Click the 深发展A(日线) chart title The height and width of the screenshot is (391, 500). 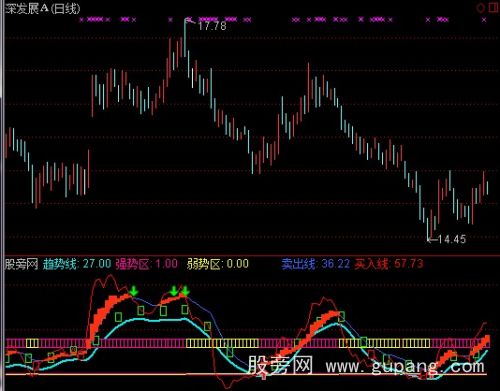pyautogui.click(x=43, y=8)
